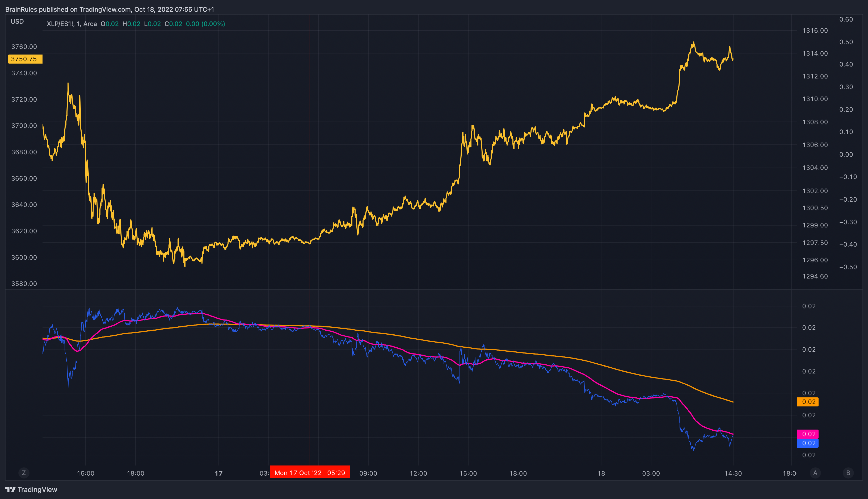
Task: Click the 1297.50 right scale label
Action: [x=815, y=243]
